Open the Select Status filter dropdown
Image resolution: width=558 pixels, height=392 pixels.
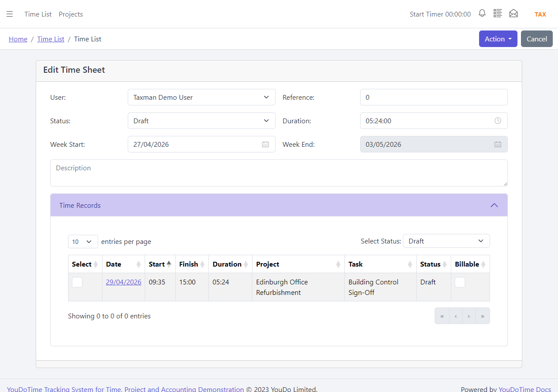coord(446,241)
